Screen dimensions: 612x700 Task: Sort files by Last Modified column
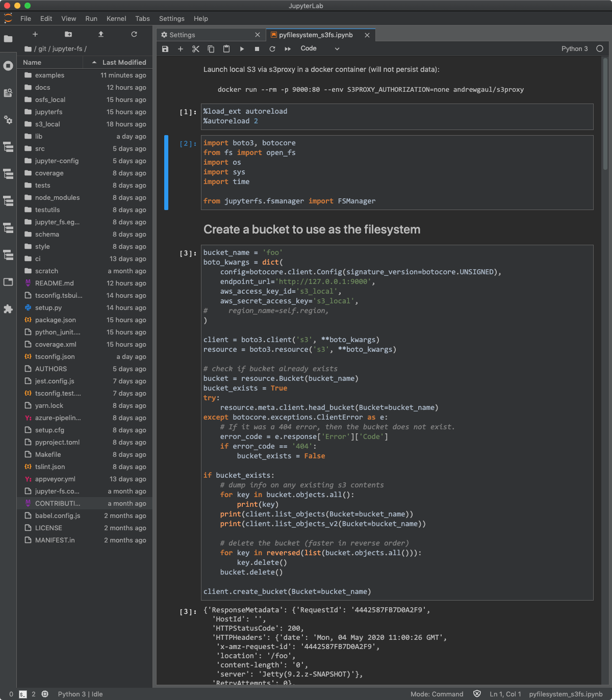118,62
